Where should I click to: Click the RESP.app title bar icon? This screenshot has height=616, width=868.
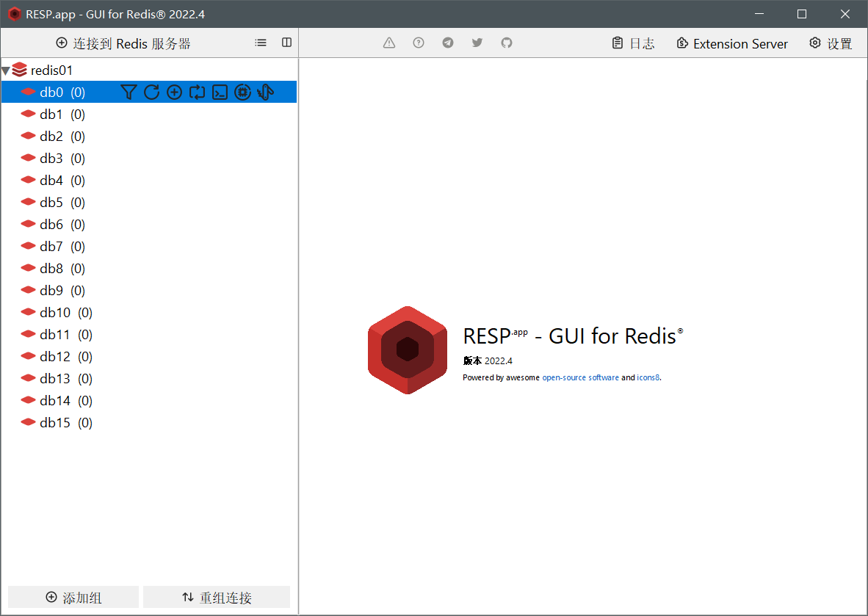(15, 14)
